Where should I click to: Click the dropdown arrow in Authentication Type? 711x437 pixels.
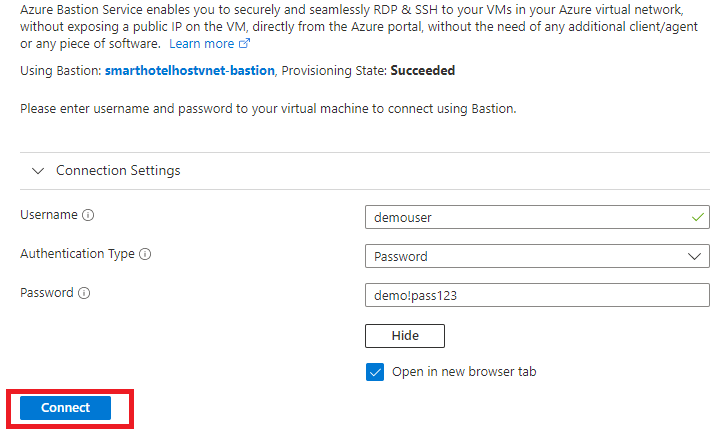click(694, 257)
